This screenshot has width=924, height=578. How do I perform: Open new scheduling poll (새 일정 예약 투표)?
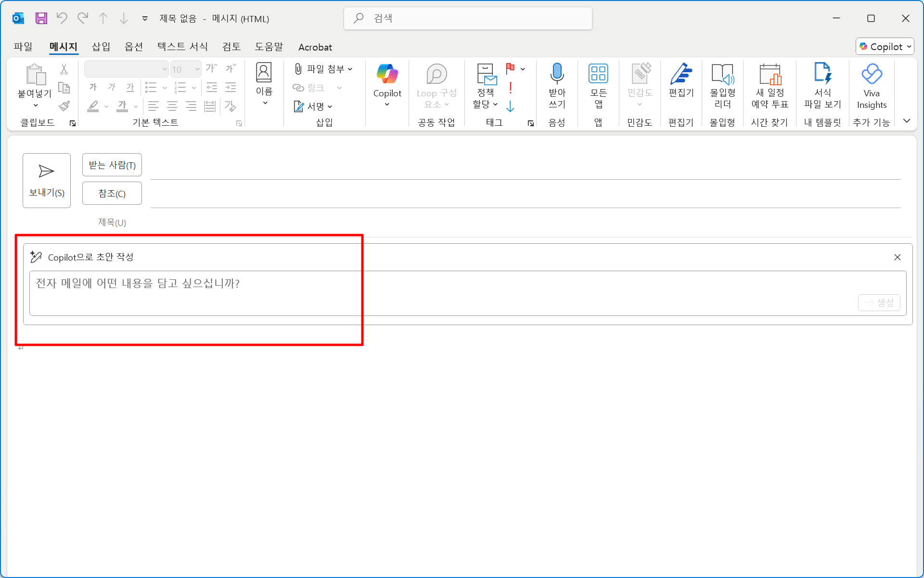(769, 85)
